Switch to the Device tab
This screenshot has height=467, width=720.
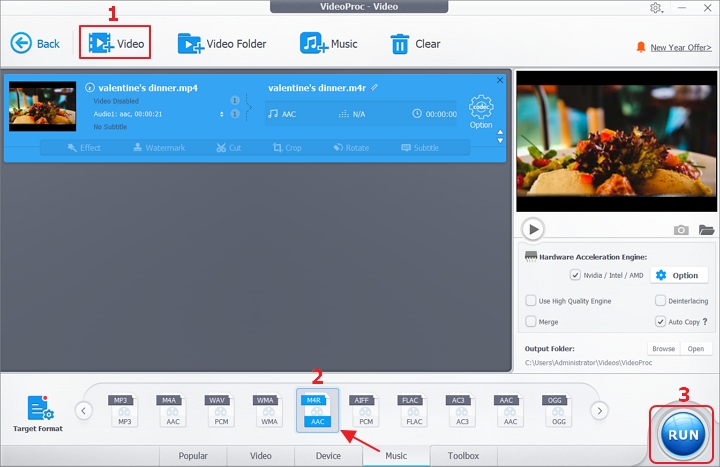[328, 456]
